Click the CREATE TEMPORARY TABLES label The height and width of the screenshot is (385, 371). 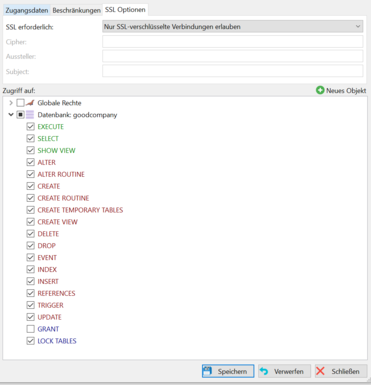point(80,210)
